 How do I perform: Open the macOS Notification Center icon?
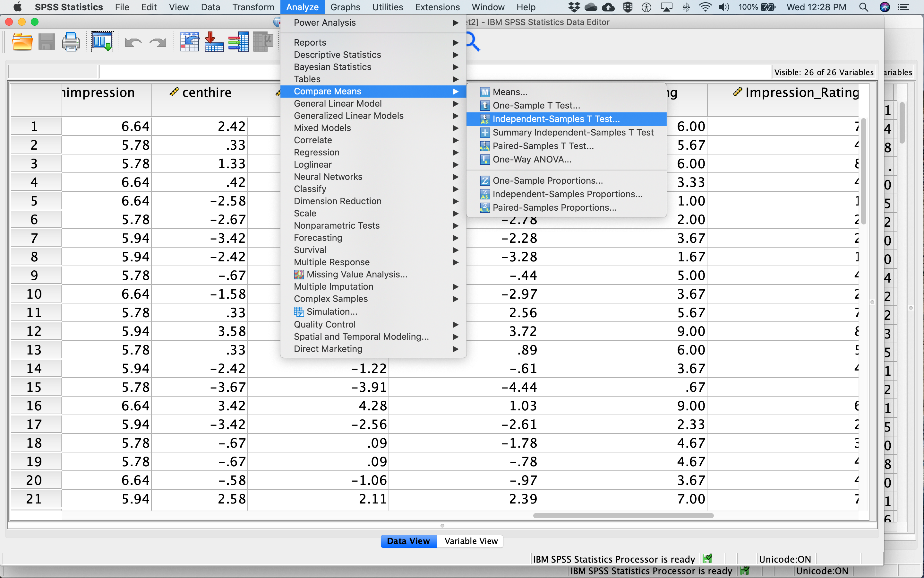point(903,7)
